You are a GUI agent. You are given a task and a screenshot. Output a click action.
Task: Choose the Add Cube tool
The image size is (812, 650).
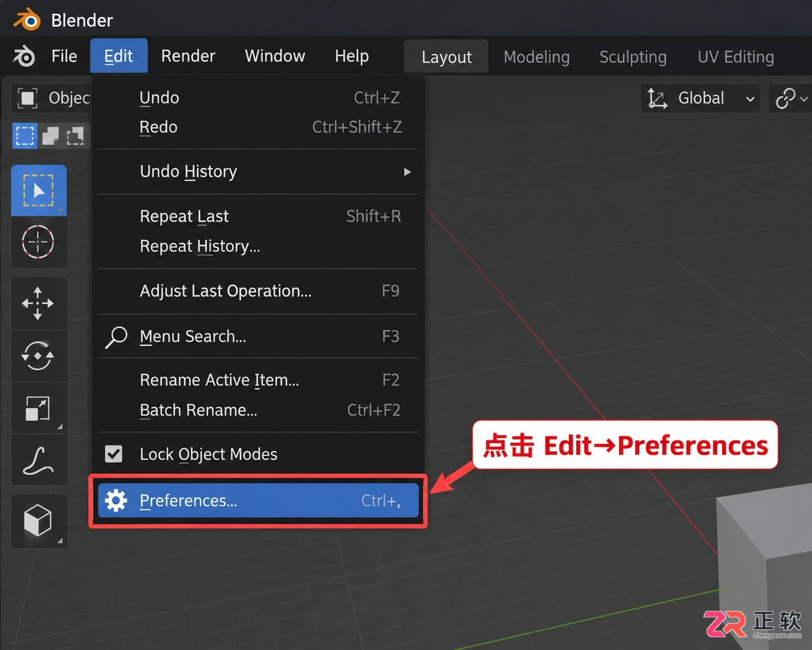[x=39, y=521]
